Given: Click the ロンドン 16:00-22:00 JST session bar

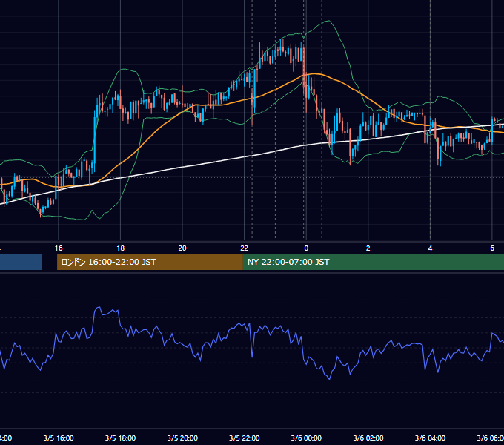Looking at the screenshot, I should (150, 262).
